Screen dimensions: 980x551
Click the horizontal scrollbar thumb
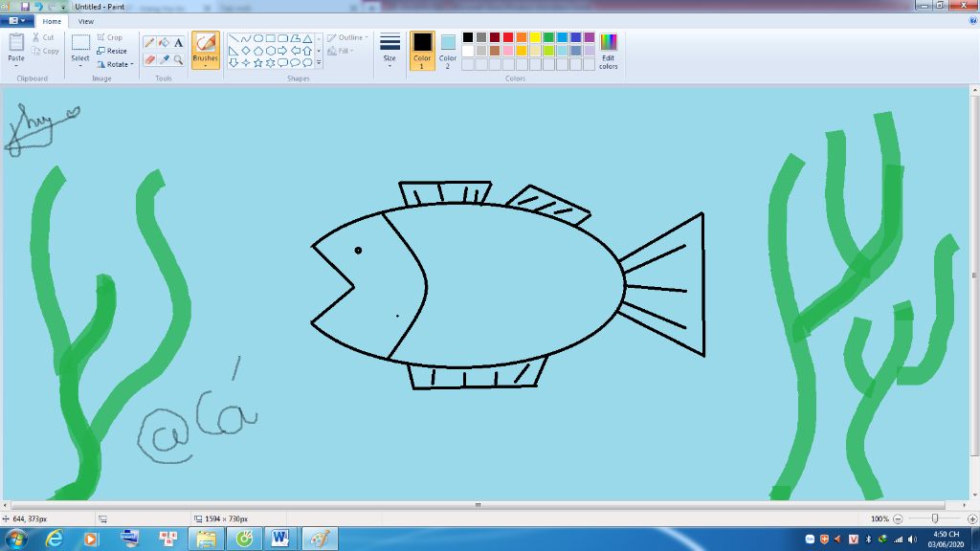[x=479, y=505]
